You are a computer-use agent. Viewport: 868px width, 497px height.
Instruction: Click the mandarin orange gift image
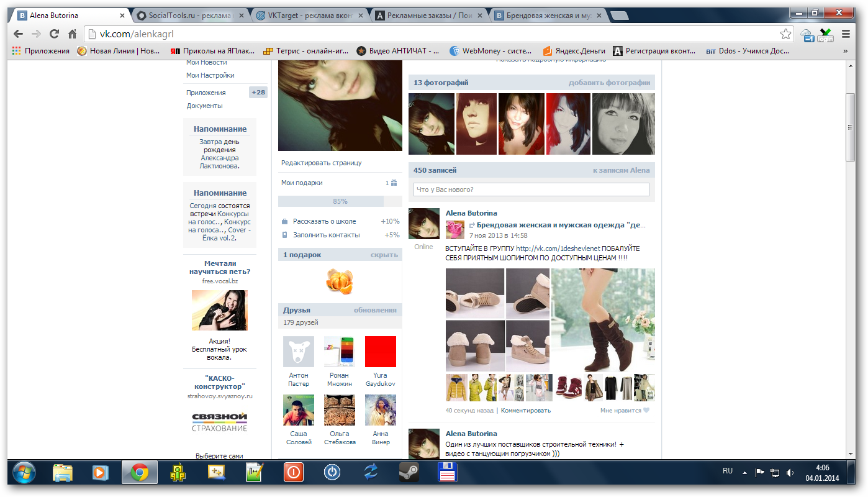[x=340, y=281]
